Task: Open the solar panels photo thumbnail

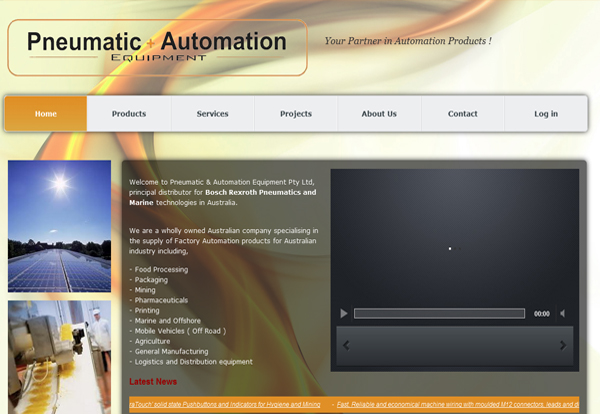Action: point(59,226)
